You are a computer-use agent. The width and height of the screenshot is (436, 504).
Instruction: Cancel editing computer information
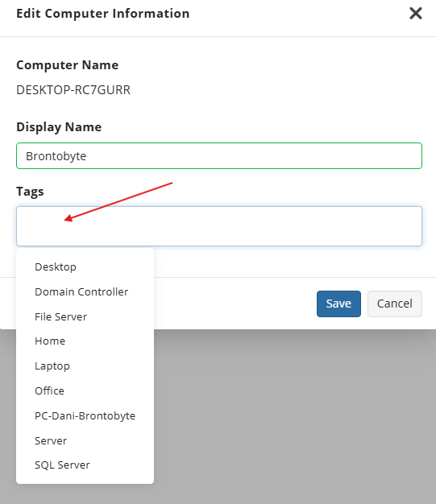pos(394,304)
